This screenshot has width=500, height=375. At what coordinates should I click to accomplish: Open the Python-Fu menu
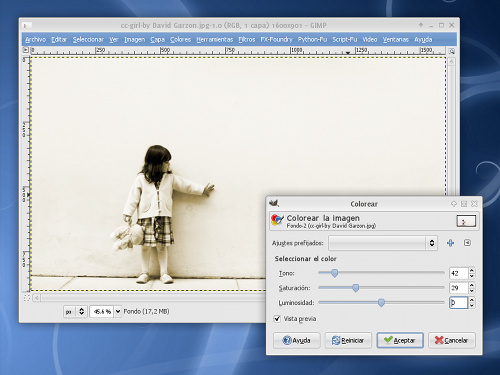click(x=312, y=39)
